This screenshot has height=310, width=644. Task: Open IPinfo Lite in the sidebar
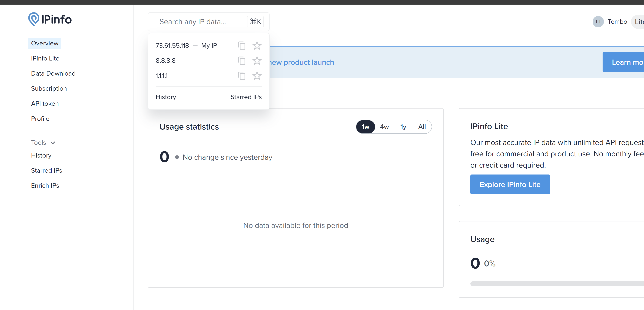(x=45, y=58)
